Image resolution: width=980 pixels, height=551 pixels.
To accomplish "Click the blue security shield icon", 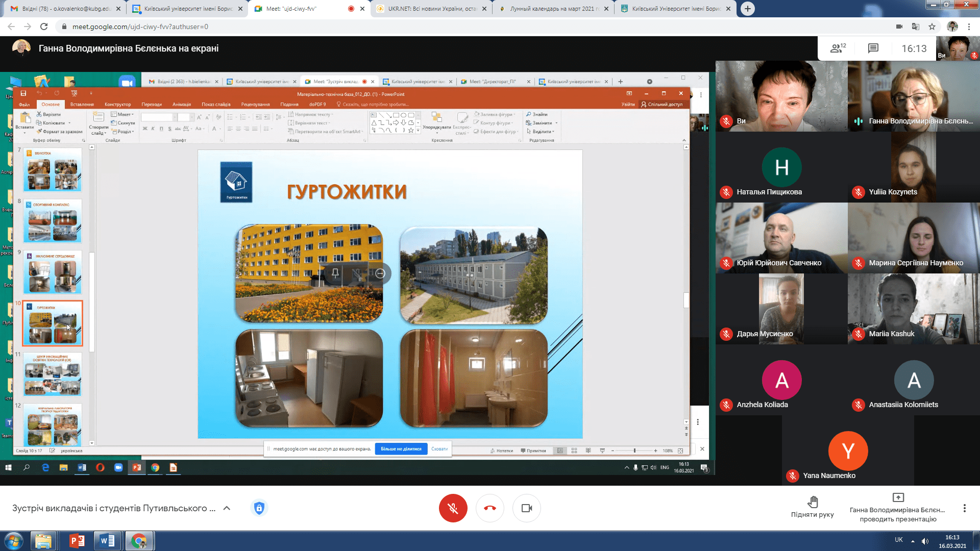I will pyautogui.click(x=259, y=508).
